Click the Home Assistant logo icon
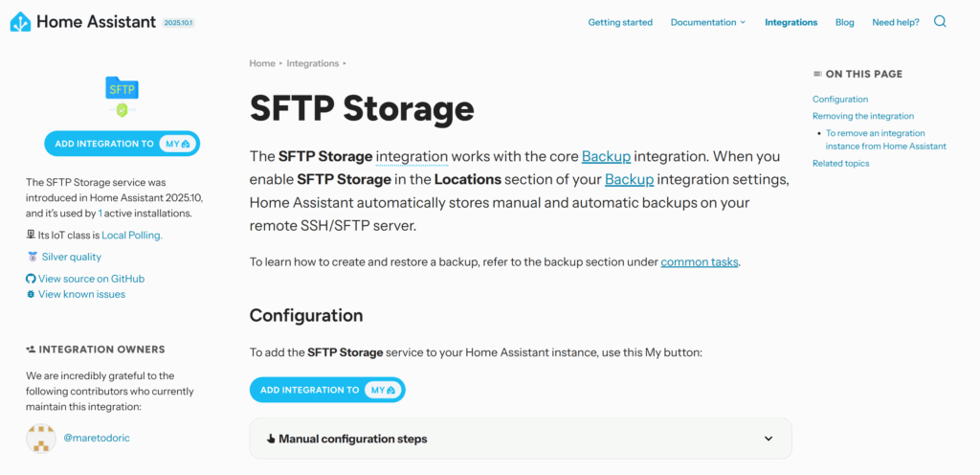 20,22
